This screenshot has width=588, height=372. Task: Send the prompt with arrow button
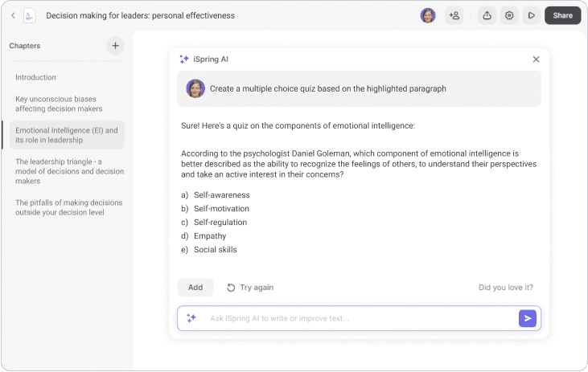pos(528,318)
